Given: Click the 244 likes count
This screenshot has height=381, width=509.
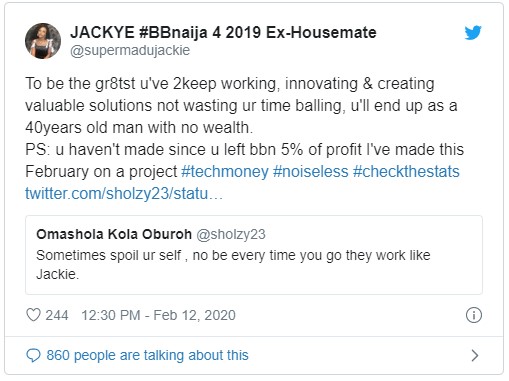Looking at the screenshot, I should click(57, 315).
